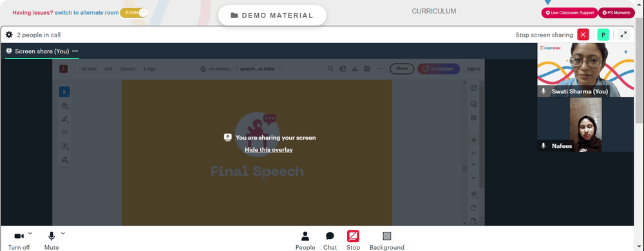Screen dimensions: 644x251
Task: Expand the call to fullscreen
Action: click(x=623, y=35)
